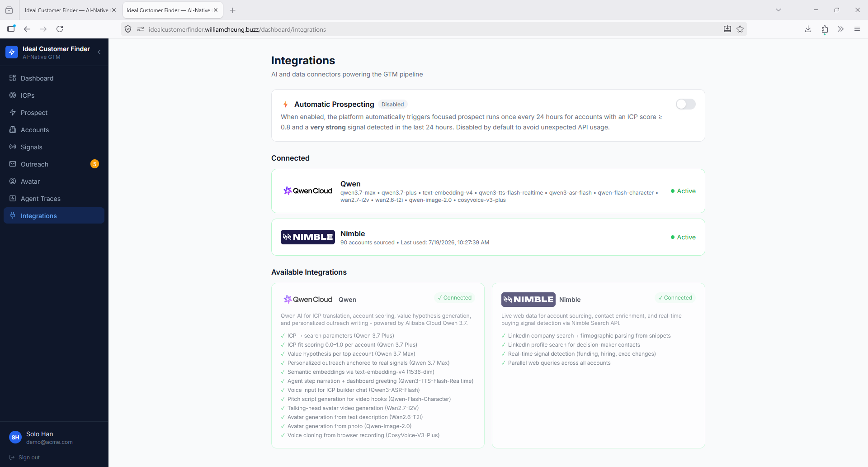The height and width of the screenshot is (467, 868).
Task: Bookmark this page with the star
Action: coord(740,29)
